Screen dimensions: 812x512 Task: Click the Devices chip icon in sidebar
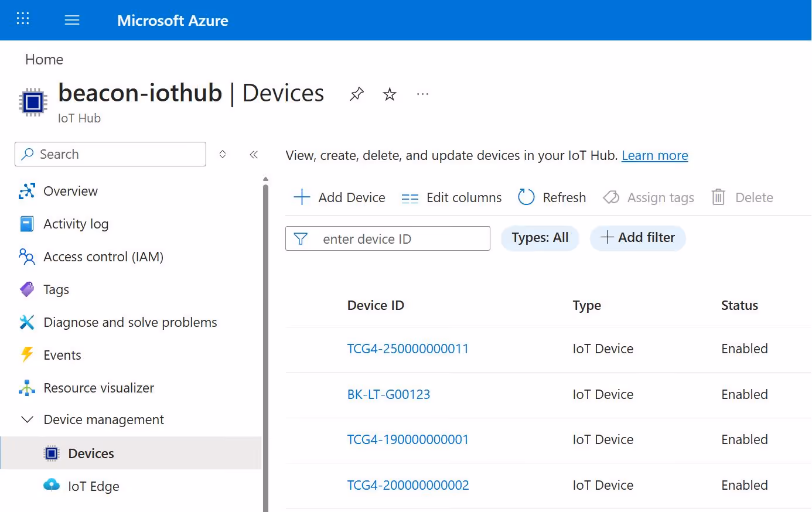point(52,453)
